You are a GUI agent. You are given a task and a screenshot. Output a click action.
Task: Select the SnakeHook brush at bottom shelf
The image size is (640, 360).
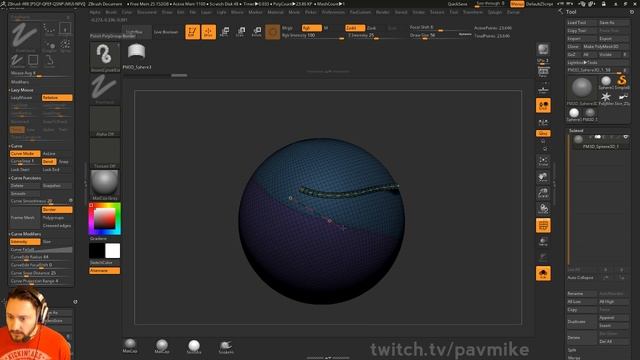(x=226, y=347)
